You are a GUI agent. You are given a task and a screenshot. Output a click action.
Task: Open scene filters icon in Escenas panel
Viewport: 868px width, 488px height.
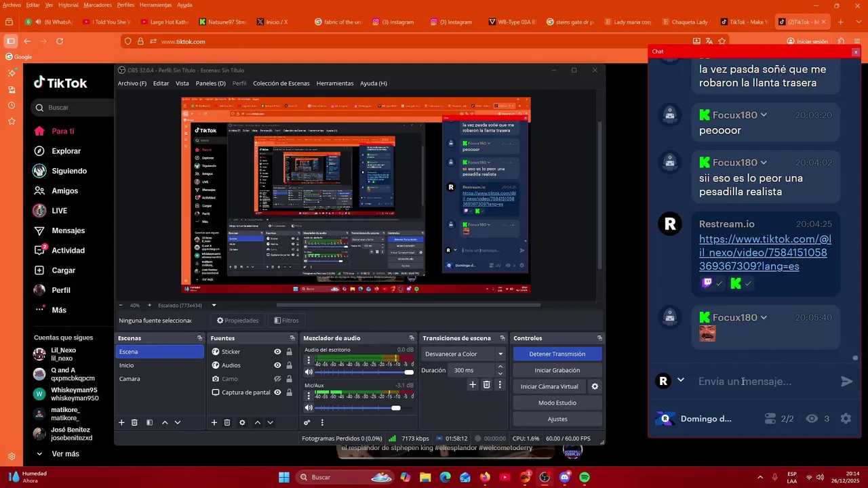tap(149, 422)
